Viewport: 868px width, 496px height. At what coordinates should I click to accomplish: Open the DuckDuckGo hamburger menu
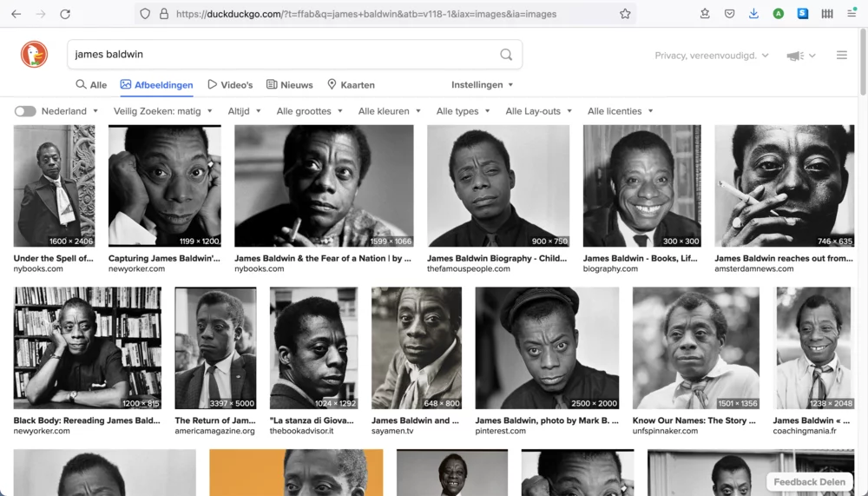coord(841,56)
